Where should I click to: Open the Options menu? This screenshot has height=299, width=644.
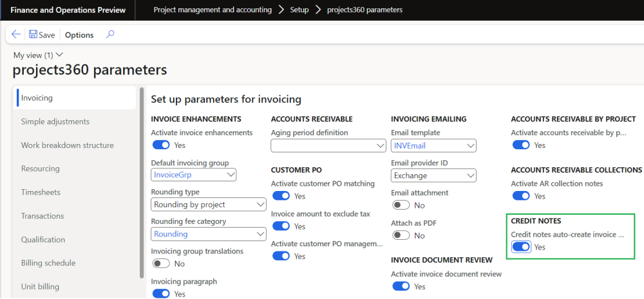coord(79,35)
